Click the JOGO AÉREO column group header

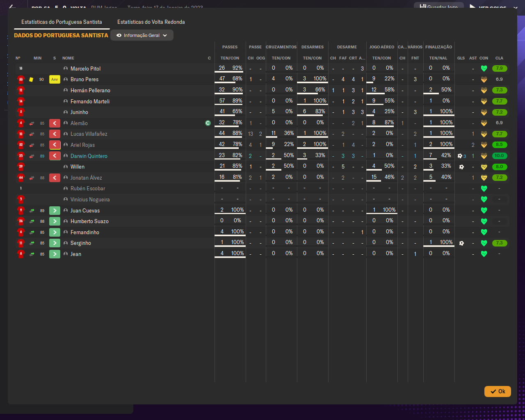(x=382, y=47)
